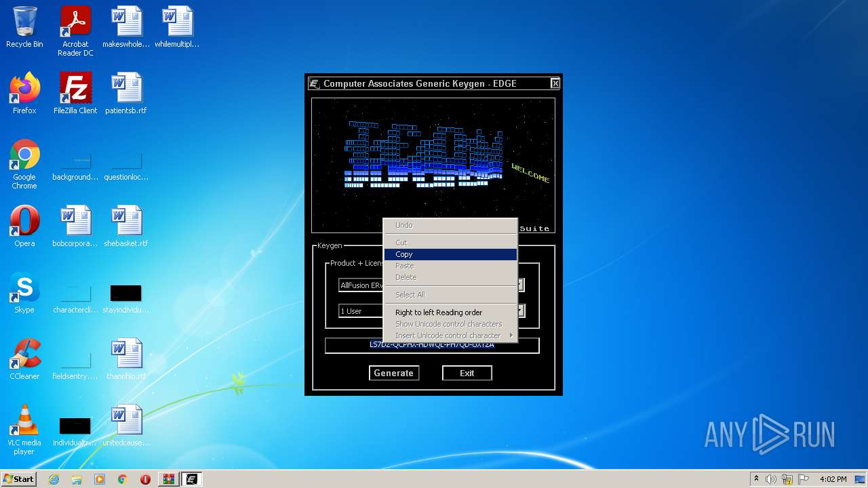Select the fieldsentry desktop file icon
Viewport: 868px width, 488px height.
click(x=75, y=363)
